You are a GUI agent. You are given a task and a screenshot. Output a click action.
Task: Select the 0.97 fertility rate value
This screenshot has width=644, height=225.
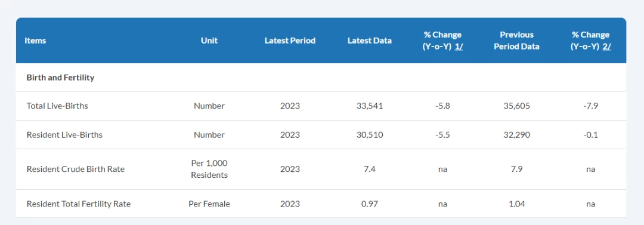pyautogui.click(x=370, y=204)
